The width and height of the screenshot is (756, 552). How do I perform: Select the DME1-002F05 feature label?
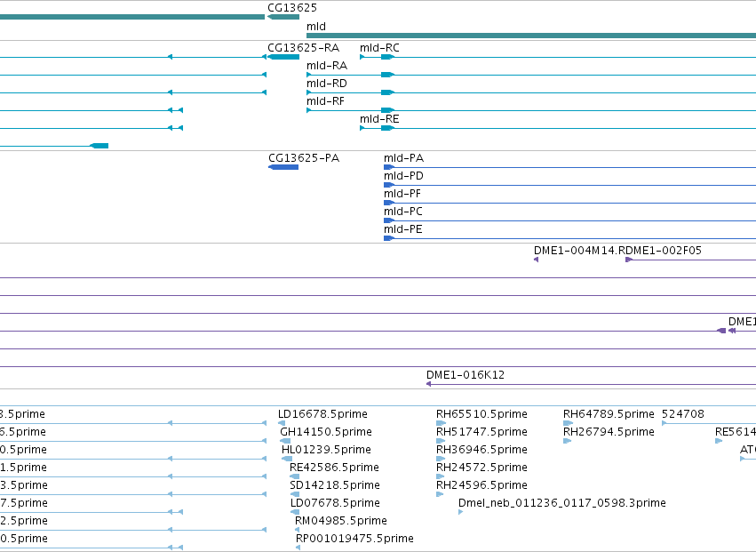(664, 251)
